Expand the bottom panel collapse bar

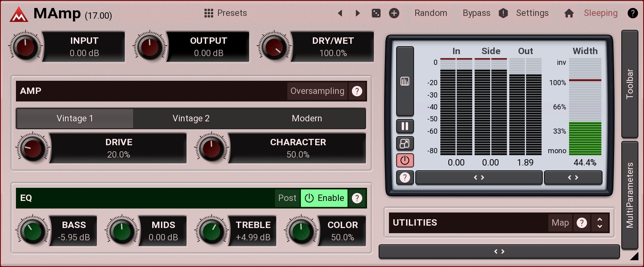click(x=499, y=251)
